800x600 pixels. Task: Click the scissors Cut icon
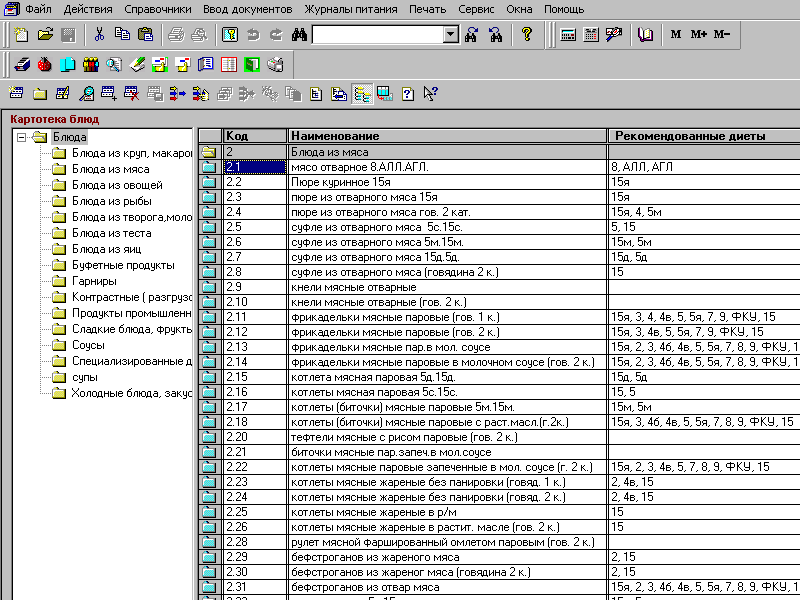coord(99,35)
